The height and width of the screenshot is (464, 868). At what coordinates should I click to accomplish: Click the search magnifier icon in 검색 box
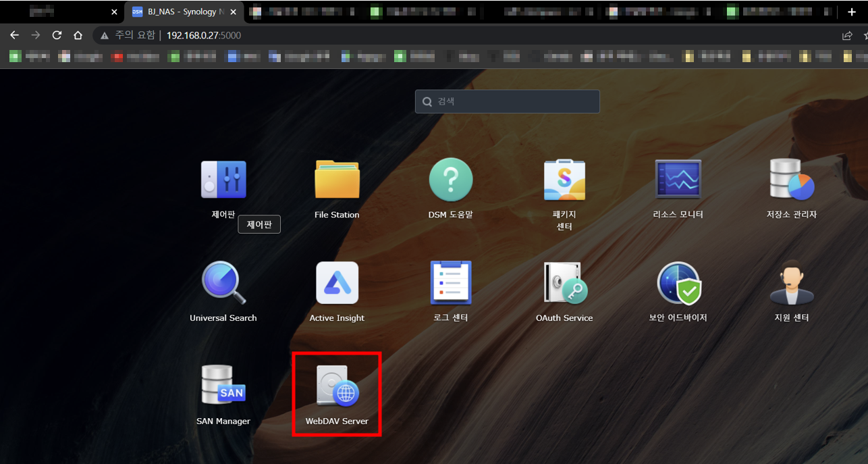(427, 101)
